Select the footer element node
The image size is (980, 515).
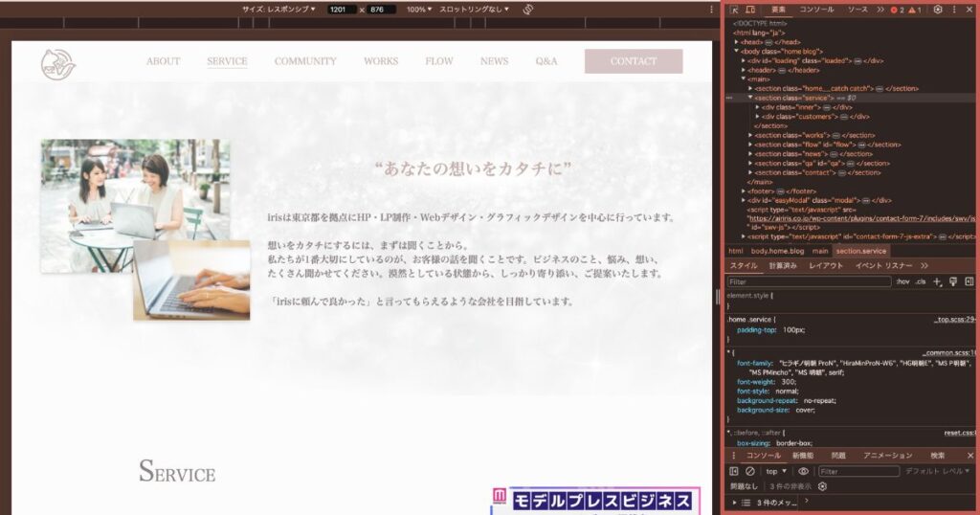pyautogui.click(x=782, y=191)
